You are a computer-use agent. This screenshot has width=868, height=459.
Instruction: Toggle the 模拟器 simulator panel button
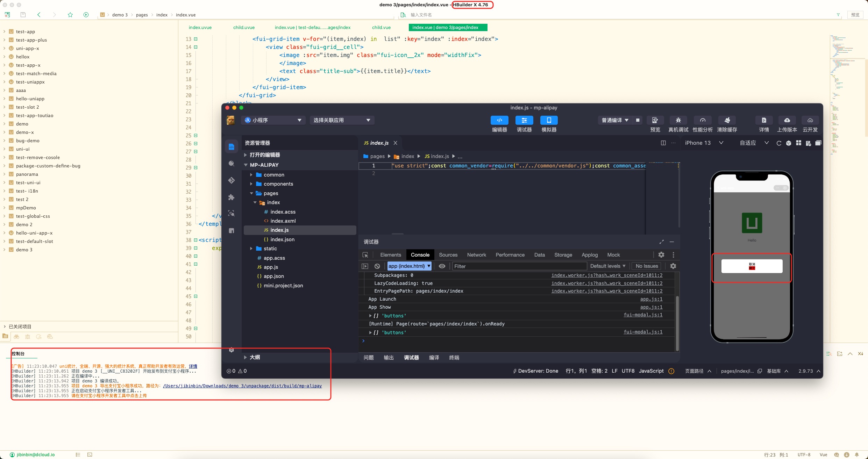[x=549, y=120]
